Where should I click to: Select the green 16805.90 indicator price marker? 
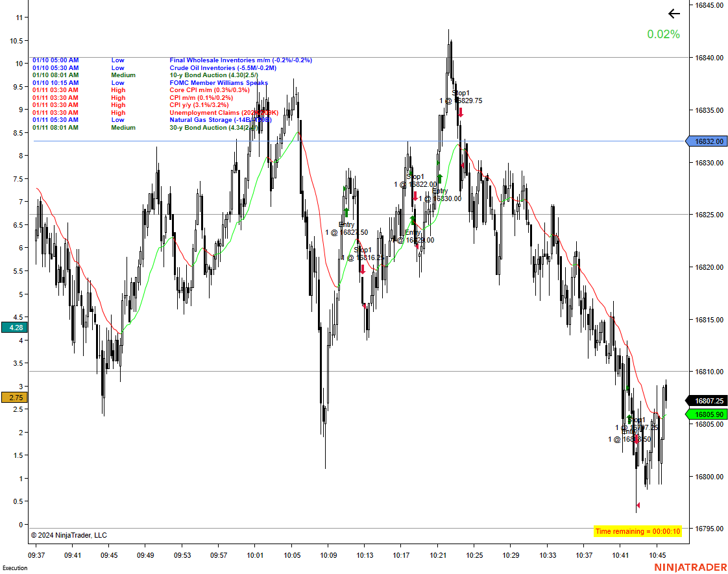707,414
